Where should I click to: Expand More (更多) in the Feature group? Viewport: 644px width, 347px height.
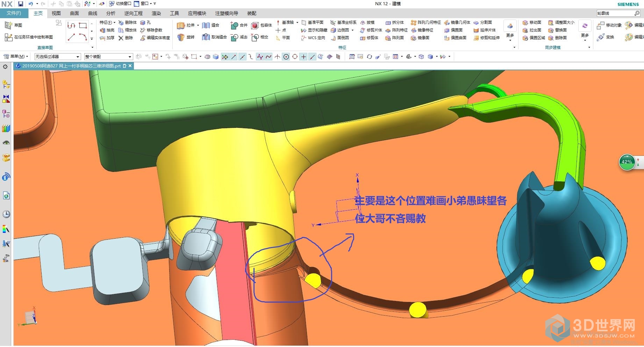pyautogui.click(x=510, y=35)
